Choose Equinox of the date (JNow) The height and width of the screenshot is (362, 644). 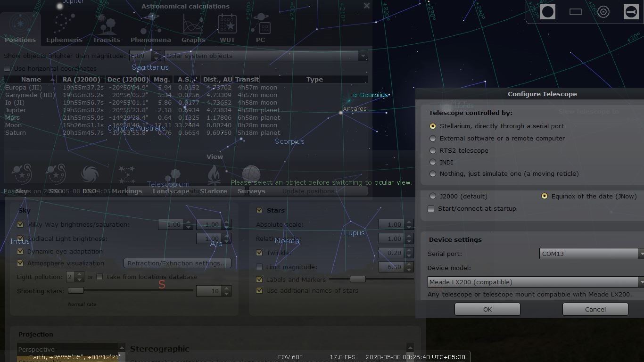[545, 196]
